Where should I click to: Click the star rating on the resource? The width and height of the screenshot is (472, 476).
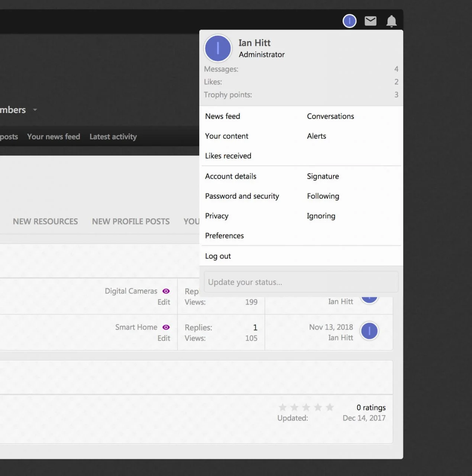click(x=306, y=408)
